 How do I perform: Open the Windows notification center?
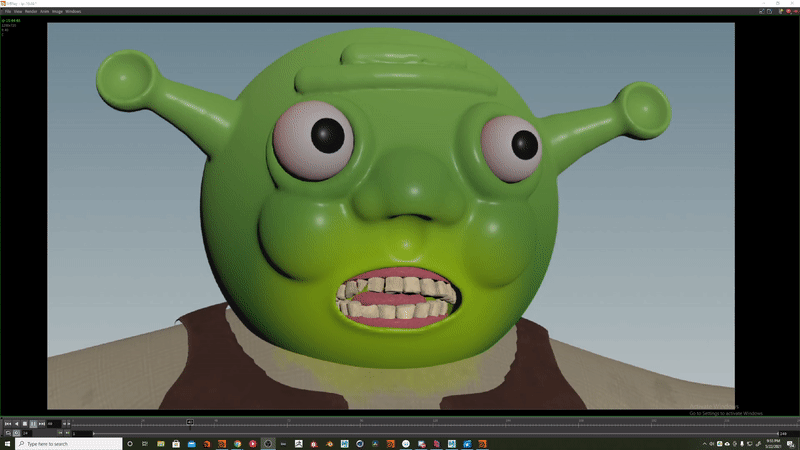(790, 444)
